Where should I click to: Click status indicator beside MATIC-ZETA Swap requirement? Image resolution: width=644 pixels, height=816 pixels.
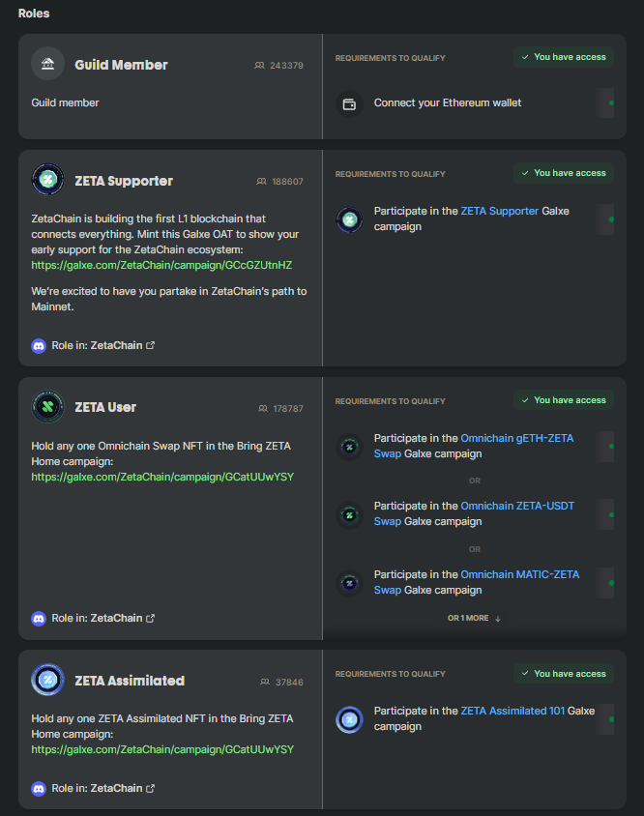coord(611,583)
